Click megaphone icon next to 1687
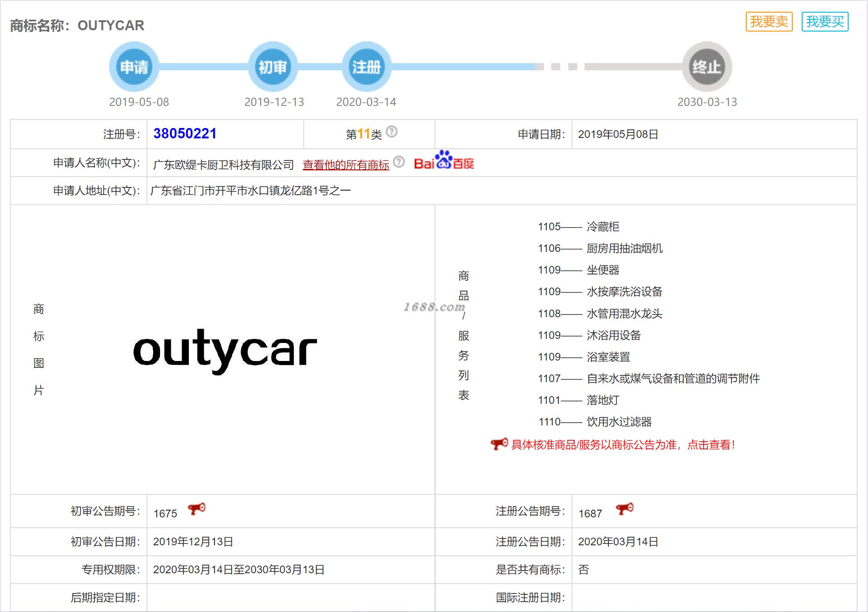 click(x=625, y=509)
